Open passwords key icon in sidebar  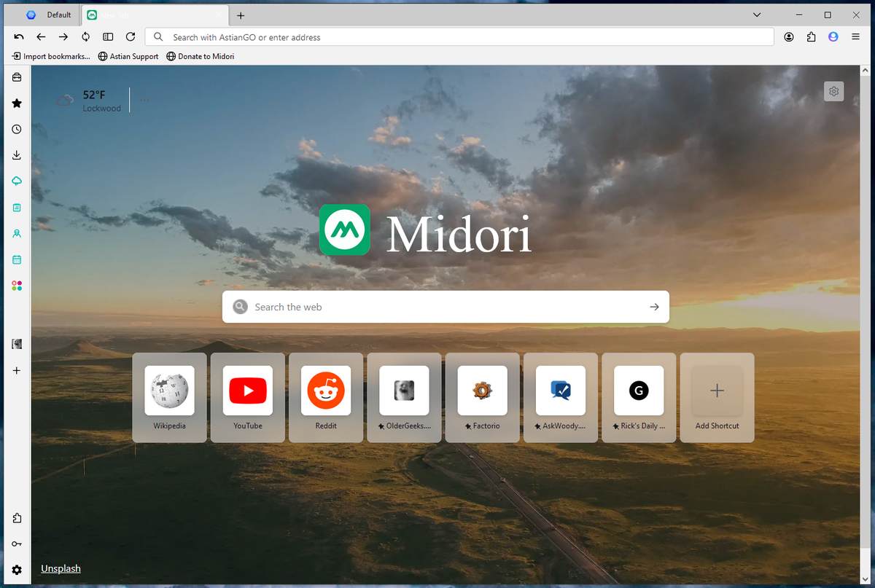pos(17,544)
